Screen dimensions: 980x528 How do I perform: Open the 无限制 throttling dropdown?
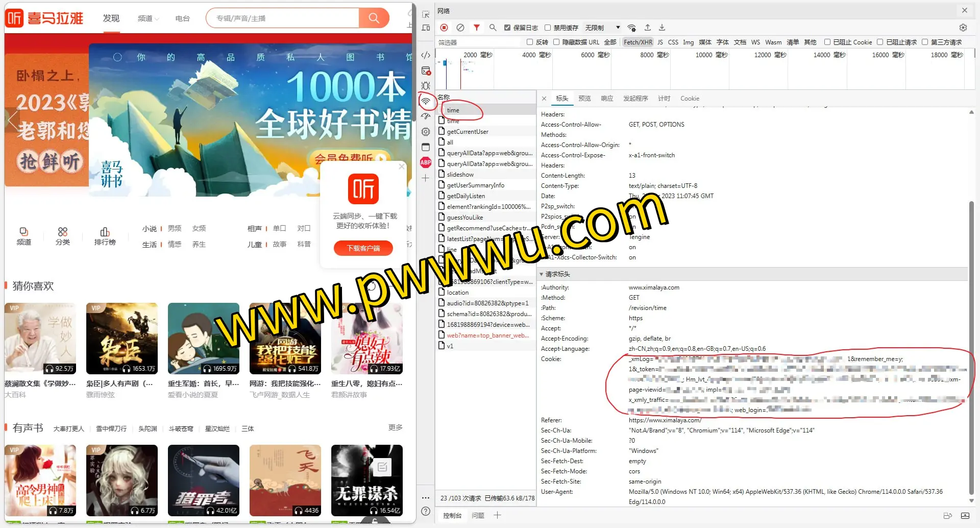[602, 28]
